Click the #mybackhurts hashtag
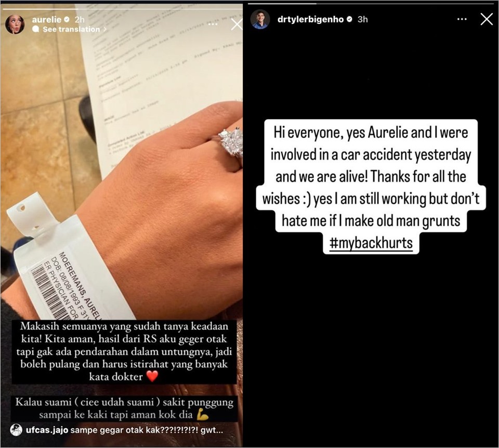The height and width of the screenshot is (448, 499). (x=371, y=243)
